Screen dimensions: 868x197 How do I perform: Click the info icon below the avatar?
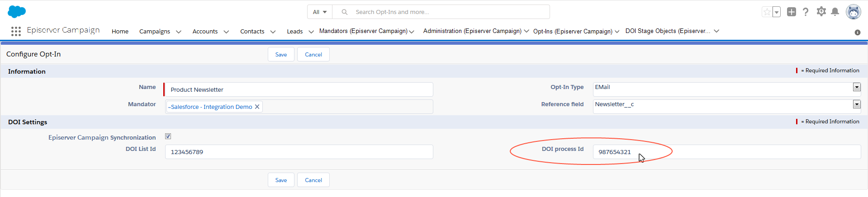(x=857, y=33)
